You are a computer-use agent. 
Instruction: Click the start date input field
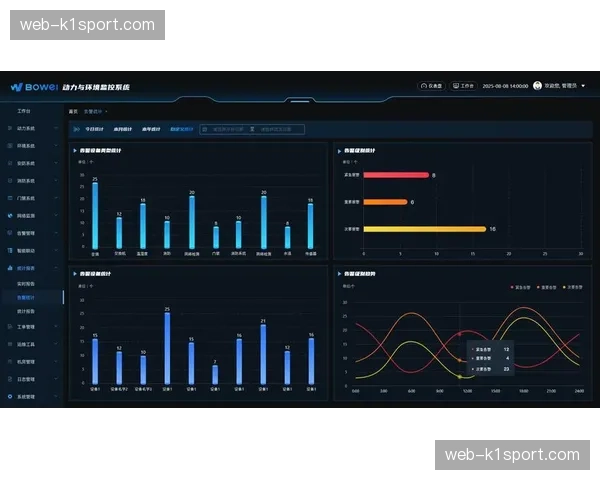coord(222,129)
